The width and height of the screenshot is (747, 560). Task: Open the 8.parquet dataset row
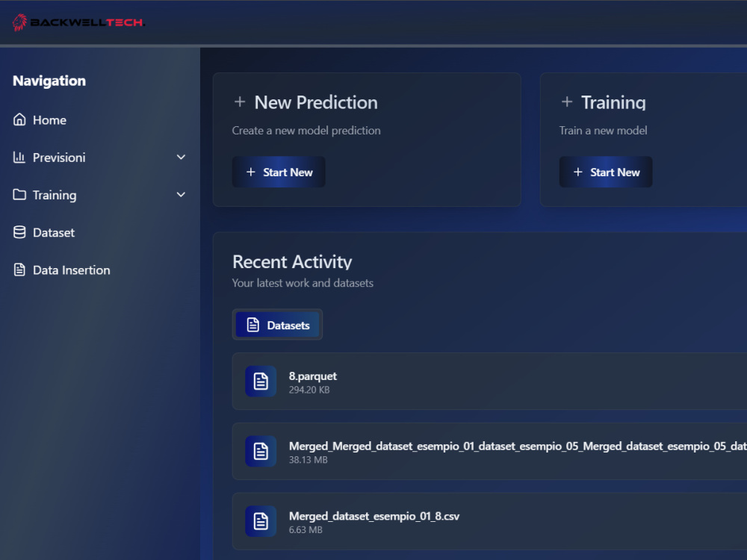tap(489, 381)
